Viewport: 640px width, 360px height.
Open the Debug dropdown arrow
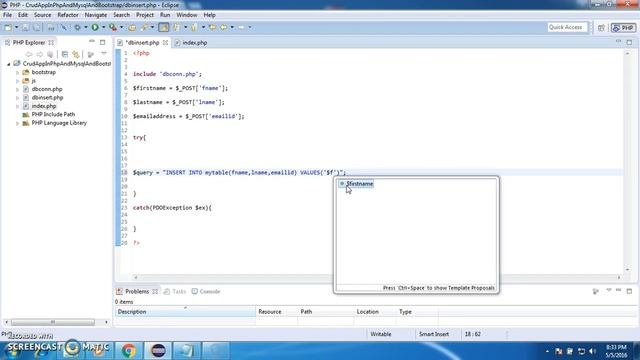[86, 27]
